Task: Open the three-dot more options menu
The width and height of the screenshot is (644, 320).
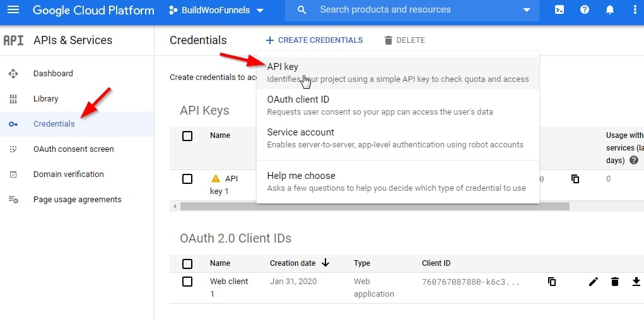Action: point(635,10)
